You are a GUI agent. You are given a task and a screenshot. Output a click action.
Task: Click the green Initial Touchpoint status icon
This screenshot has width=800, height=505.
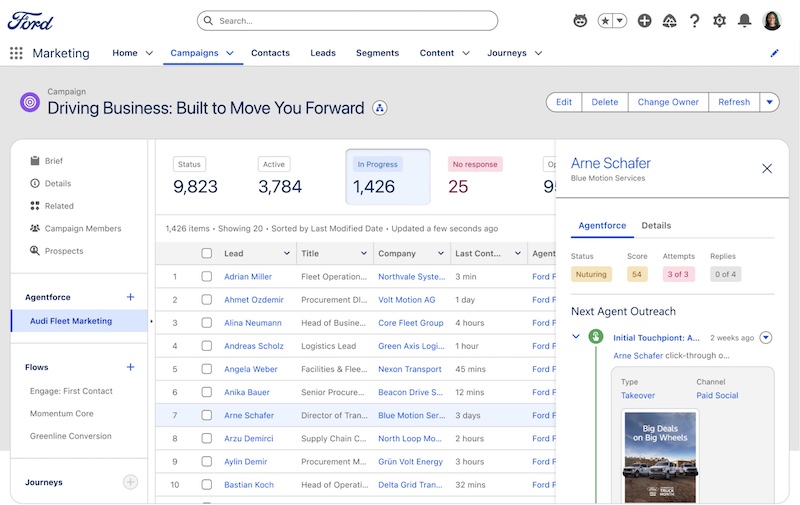pos(595,337)
